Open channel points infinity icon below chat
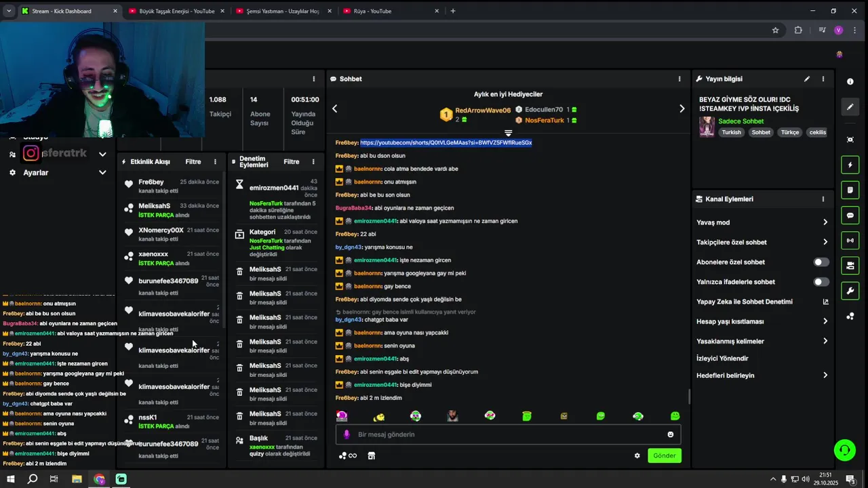868x488 pixels. (x=348, y=455)
